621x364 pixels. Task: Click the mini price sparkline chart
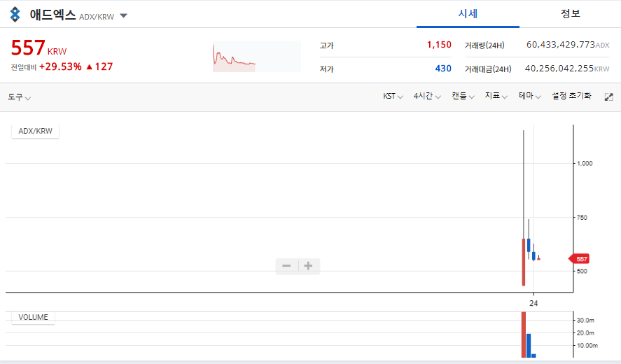pyautogui.click(x=256, y=57)
